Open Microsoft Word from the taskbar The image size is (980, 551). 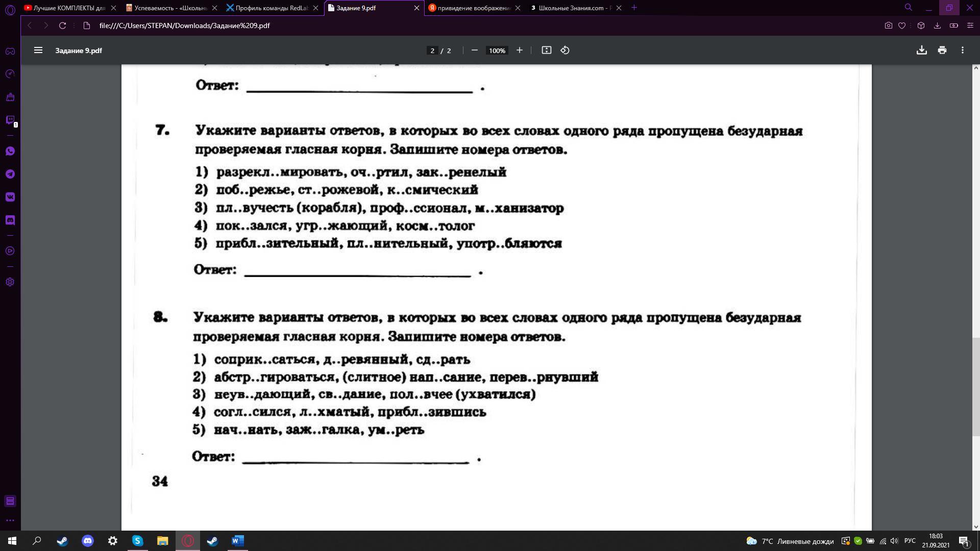(x=237, y=541)
